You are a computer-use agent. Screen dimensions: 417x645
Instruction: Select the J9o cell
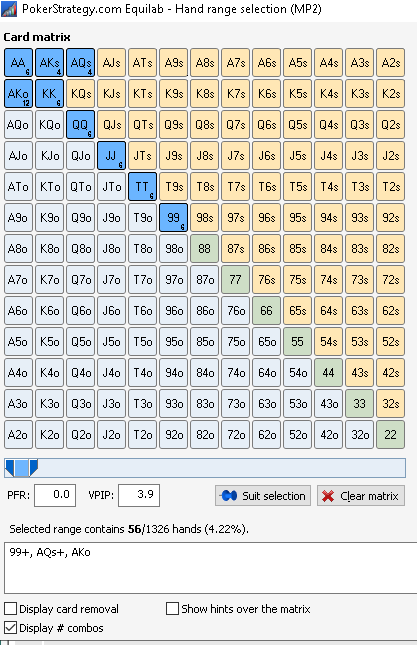[x=111, y=218]
